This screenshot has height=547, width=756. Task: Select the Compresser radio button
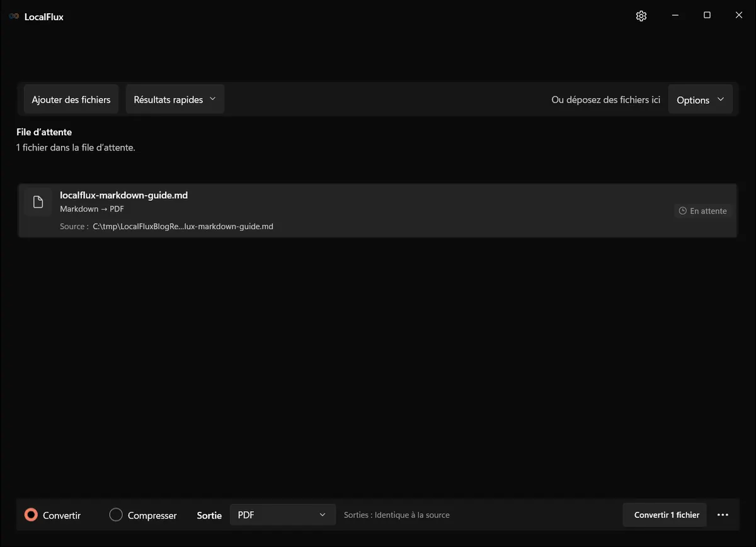point(116,515)
